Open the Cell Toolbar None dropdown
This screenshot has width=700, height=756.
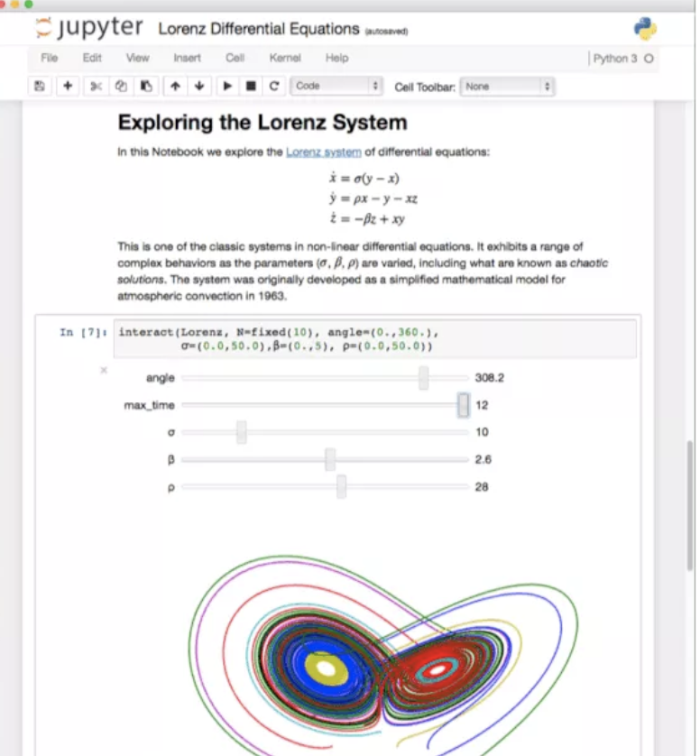[x=507, y=87]
